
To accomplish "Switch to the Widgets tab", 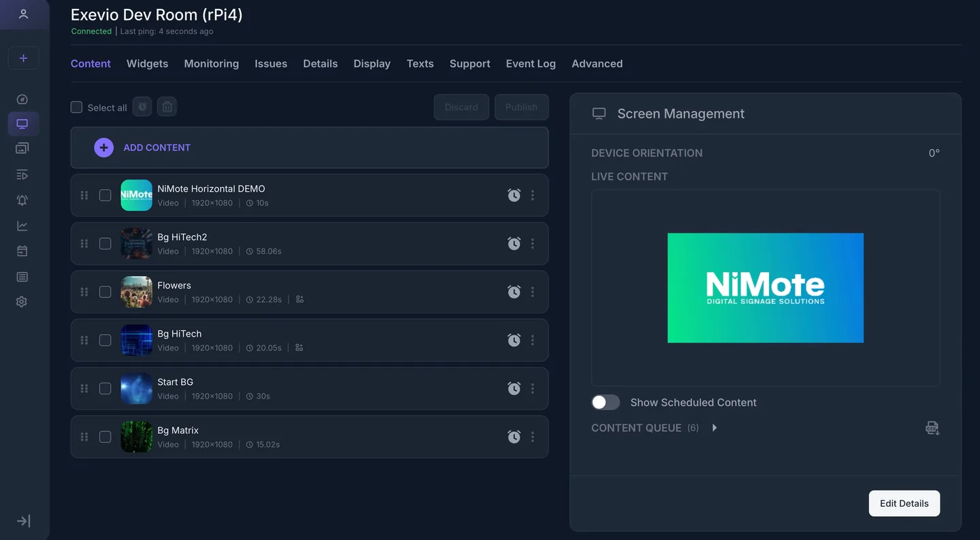I will pyautogui.click(x=147, y=63).
